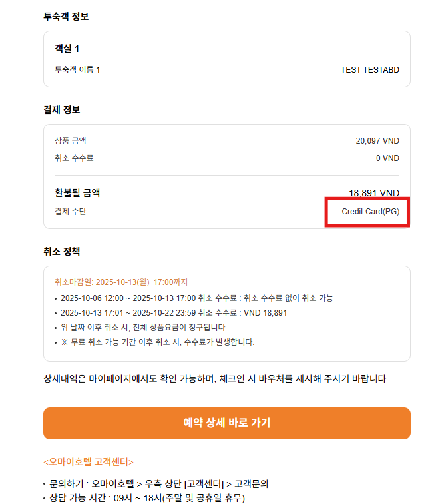The width and height of the screenshot is (434, 504).
Task: Select the 결제 정보 section heading
Action: click(x=62, y=109)
